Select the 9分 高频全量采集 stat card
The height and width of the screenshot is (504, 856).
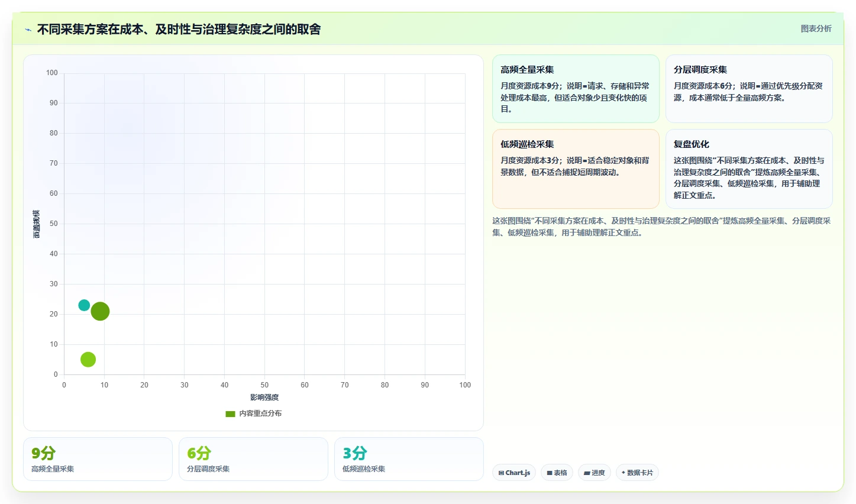[x=98, y=459]
